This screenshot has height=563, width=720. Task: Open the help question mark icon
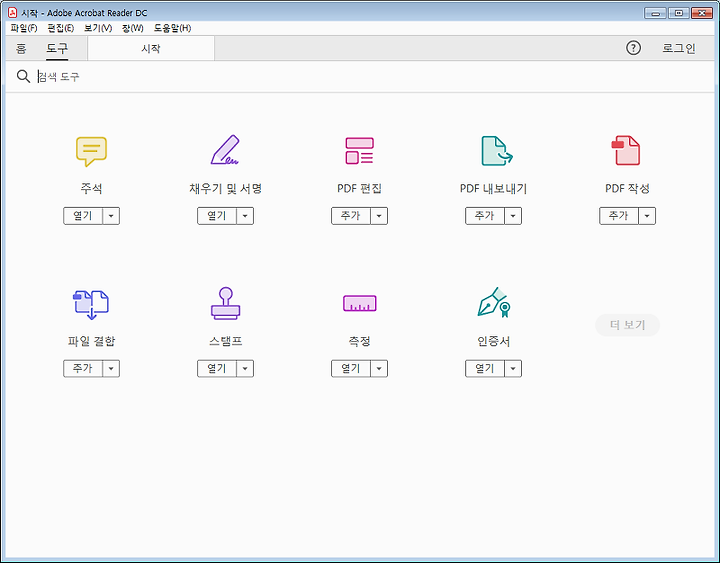(x=633, y=48)
